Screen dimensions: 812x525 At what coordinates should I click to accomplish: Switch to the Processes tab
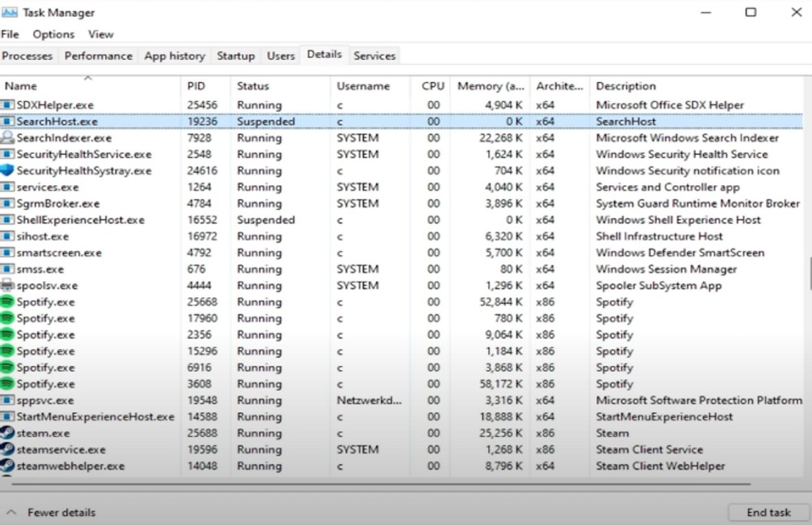pos(28,56)
